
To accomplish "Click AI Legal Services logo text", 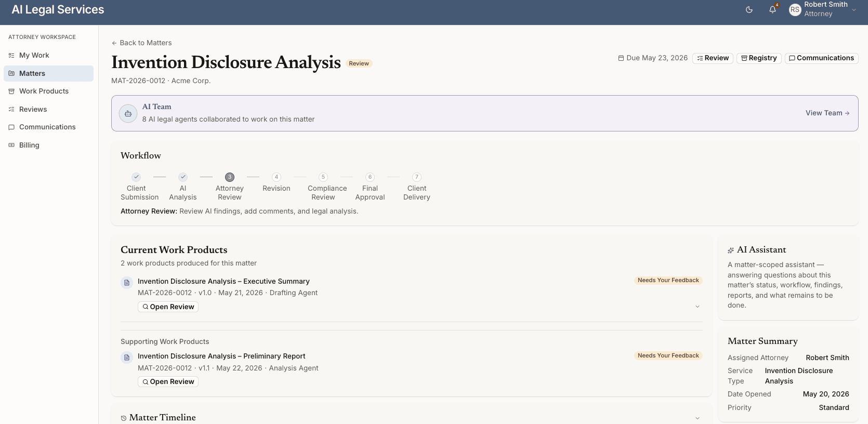I will [x=58, y=9].
